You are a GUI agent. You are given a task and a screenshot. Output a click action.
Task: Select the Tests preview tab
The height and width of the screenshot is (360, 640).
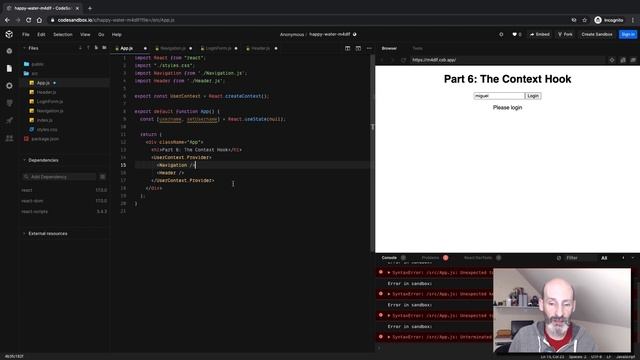(417, 48)
